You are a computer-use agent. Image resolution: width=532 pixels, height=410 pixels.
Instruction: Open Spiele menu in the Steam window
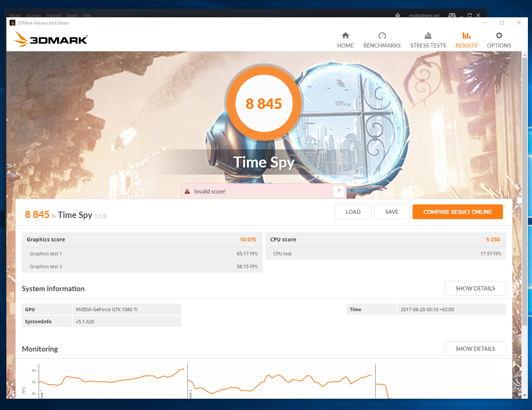point(72,15)
